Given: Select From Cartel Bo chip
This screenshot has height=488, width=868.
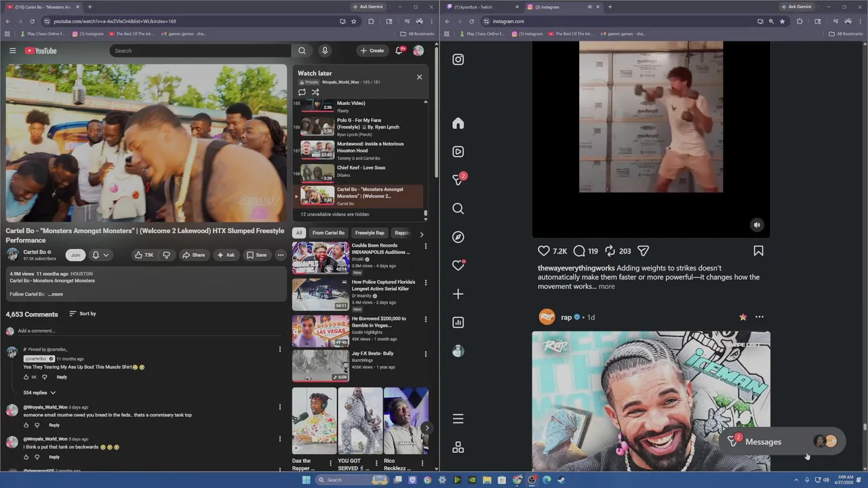Looking at the screenshot, I should pos(328,233).
